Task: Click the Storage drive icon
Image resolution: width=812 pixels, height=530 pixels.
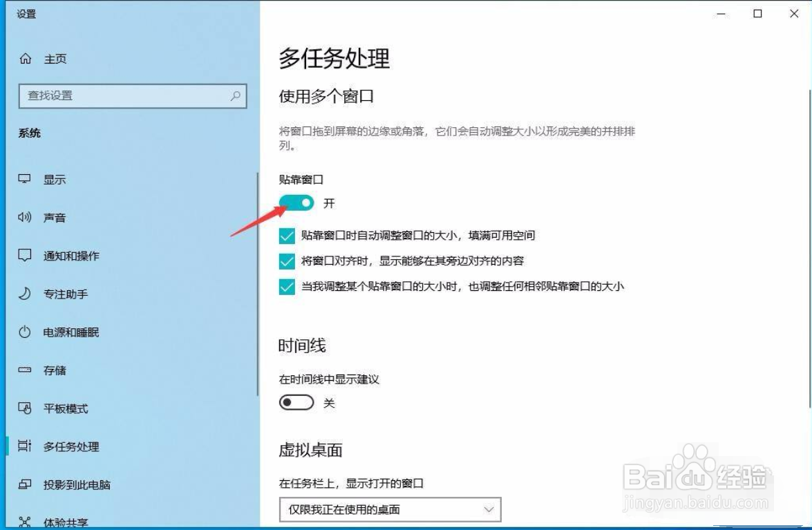Action: click(x=25, y=370)
